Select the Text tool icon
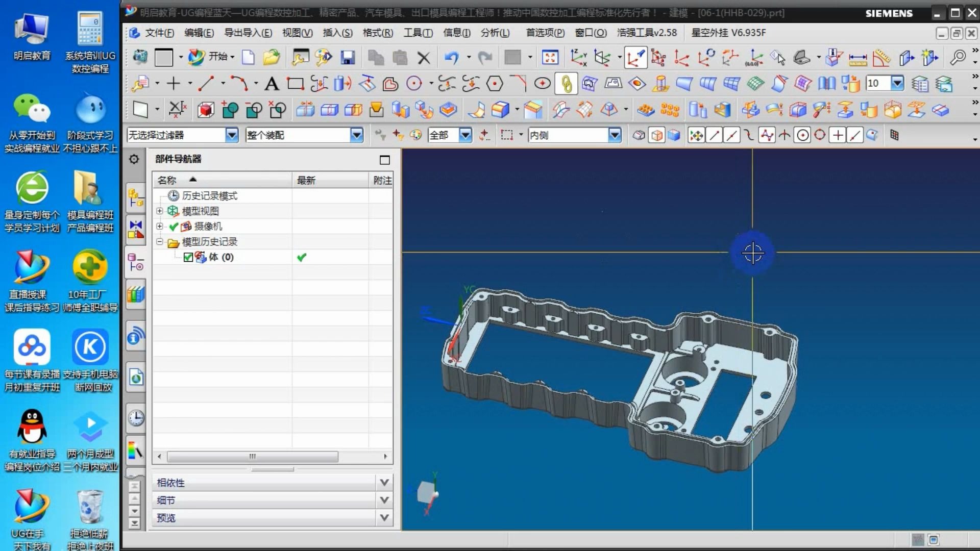Image resolution: width=980 pixels, height=551 pixels. pyautogui.click(x=272, y=84)
